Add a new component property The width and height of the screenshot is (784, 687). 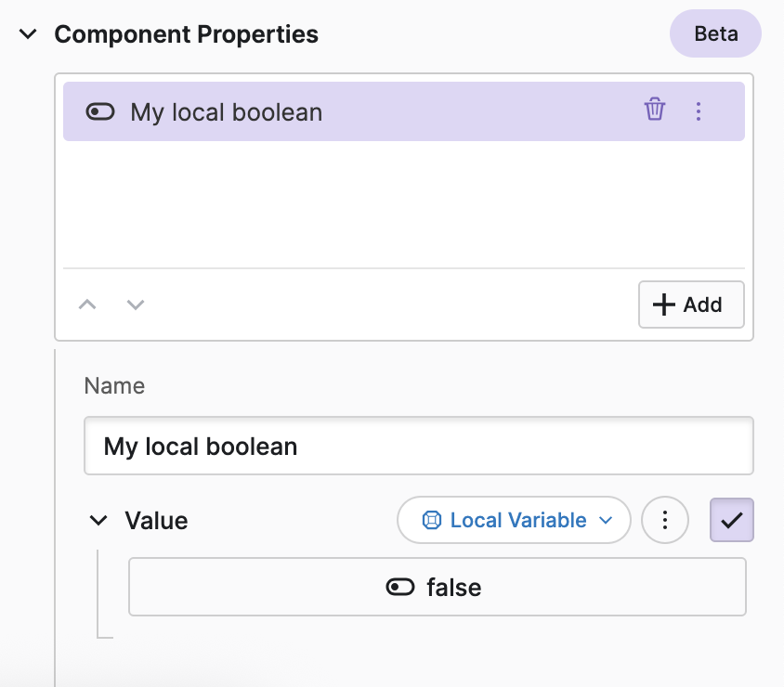(x=691, y=305)
